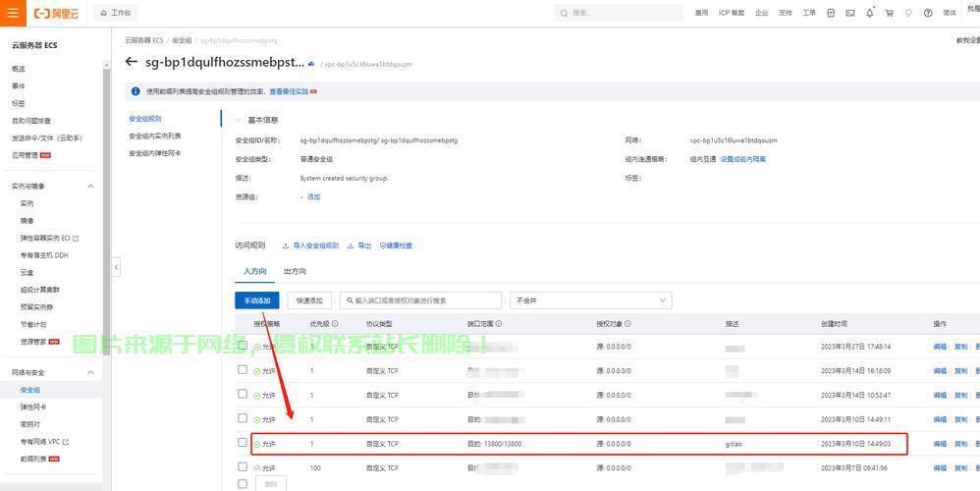The height and width of the screenshot is (491, 980).
Task: Open the shopping cart icon
Action: [x=889, y=13]
